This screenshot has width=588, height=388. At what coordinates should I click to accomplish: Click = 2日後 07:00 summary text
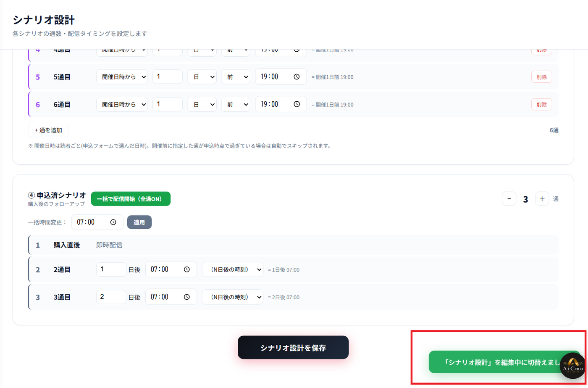283,297
